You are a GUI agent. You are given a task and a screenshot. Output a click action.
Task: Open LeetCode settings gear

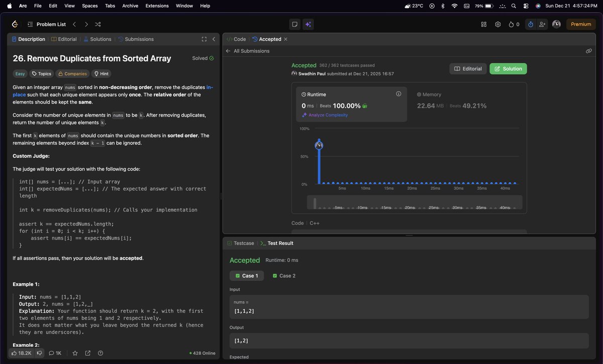498,24
